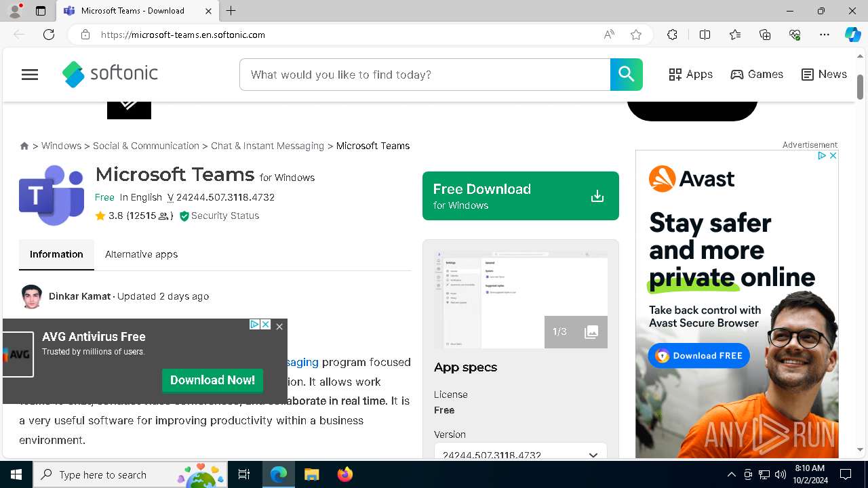Open Collections icon

(x=765, y=35)
